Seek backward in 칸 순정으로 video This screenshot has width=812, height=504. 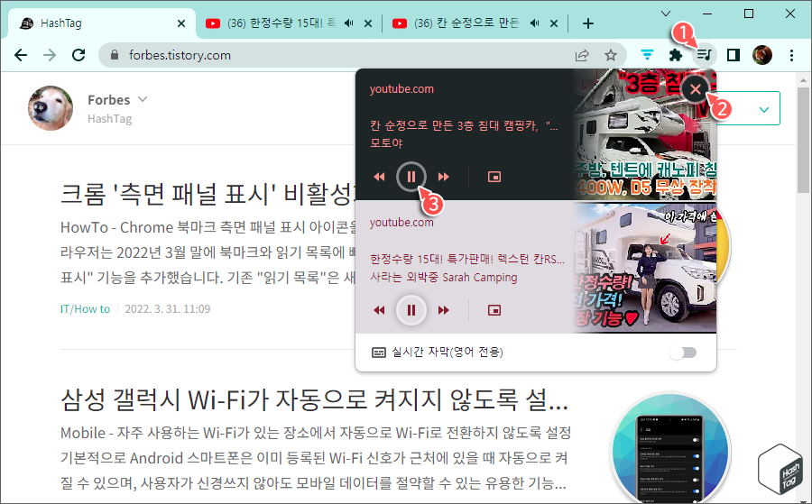click(379, 177)
